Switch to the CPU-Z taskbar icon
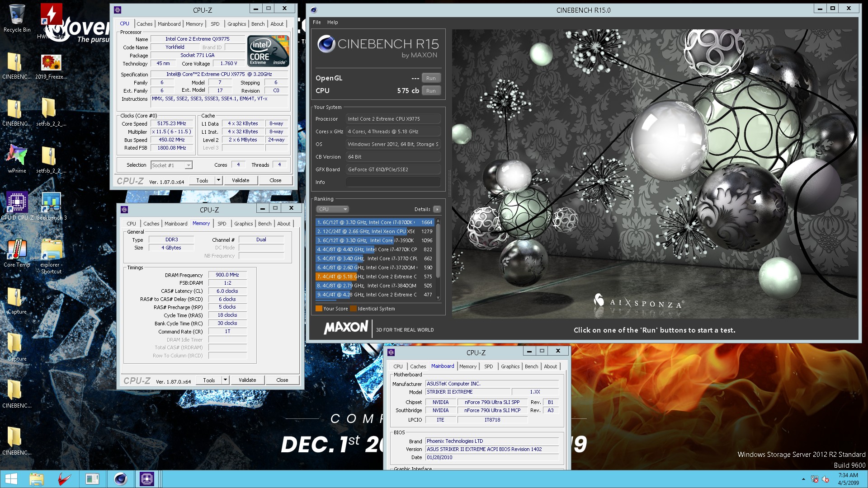The height and width of the screenshot is (488, 868). (147, 479)
